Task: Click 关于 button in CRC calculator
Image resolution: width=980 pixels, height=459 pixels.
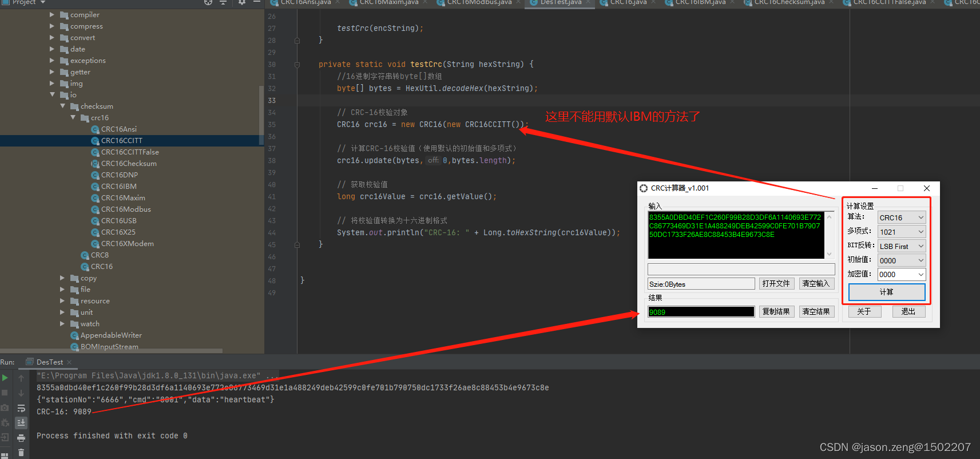Action: 864,312
